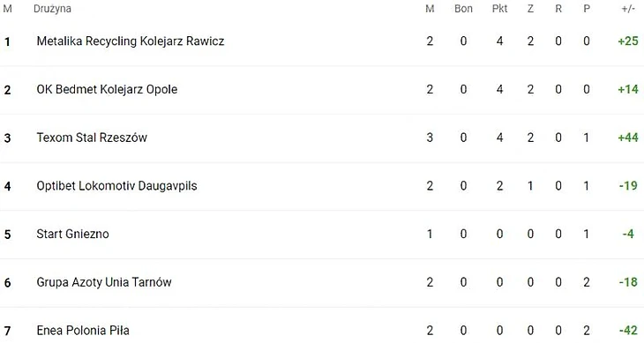Click +44 difference for Stal Rzeszów
The image size is (644, 343).
coord(628,138)
